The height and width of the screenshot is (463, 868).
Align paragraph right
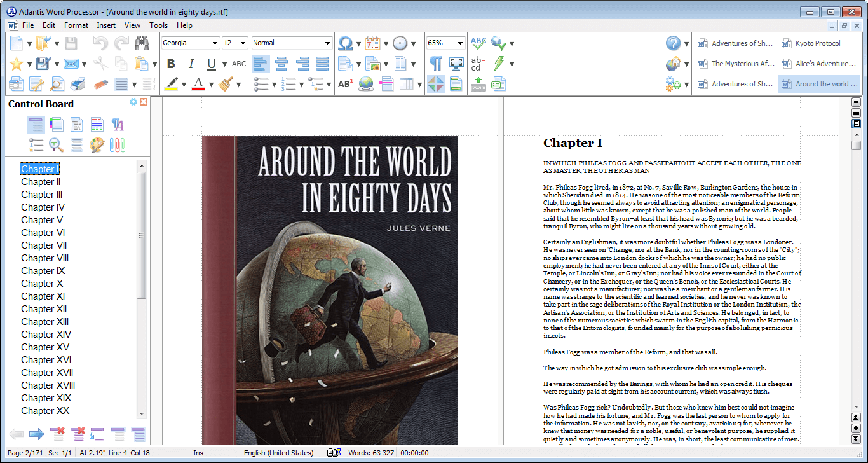pyautogui.click(x=302, y=64)
